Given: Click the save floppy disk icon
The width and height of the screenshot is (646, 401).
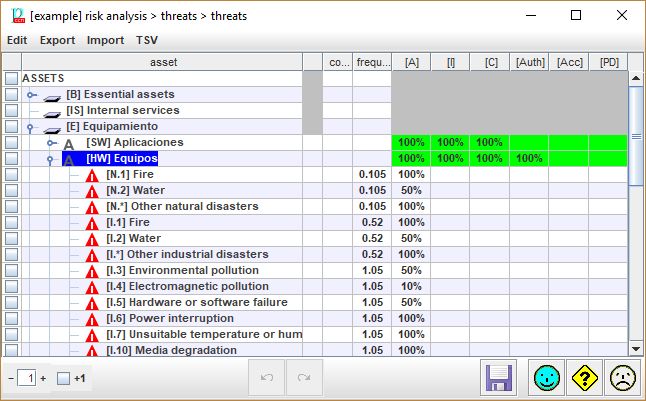Looking at the screenshot, I should click(500, 379).
